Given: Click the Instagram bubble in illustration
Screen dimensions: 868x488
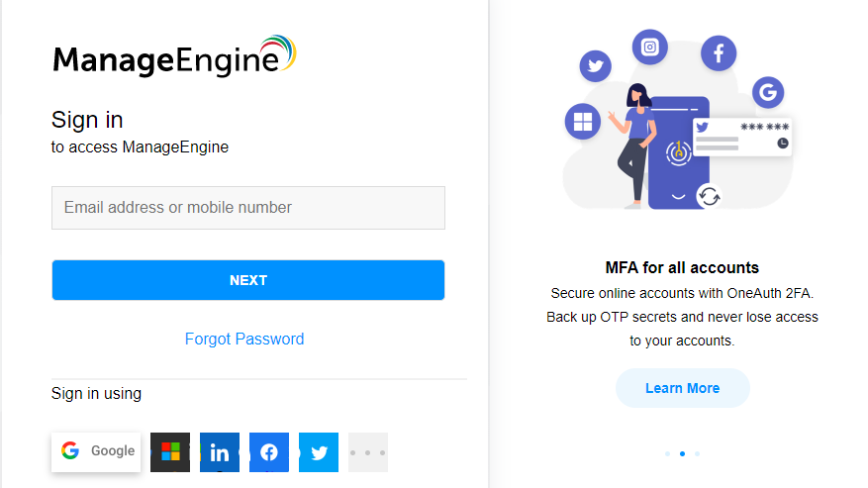Looking at the screenshot, I should 650,48.
